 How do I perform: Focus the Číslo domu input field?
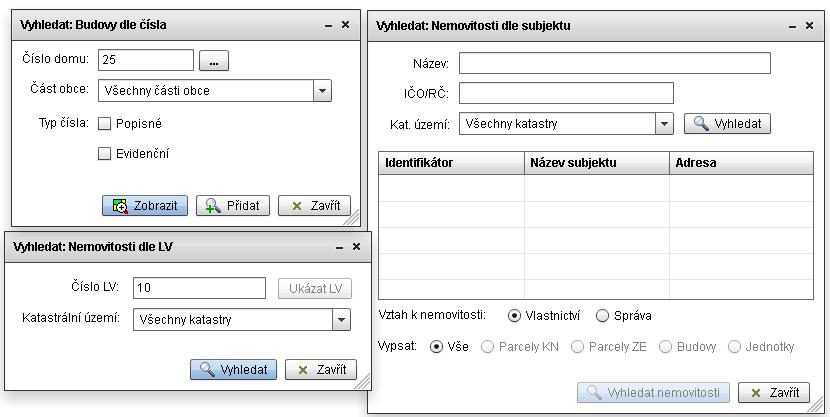point(146,60)
